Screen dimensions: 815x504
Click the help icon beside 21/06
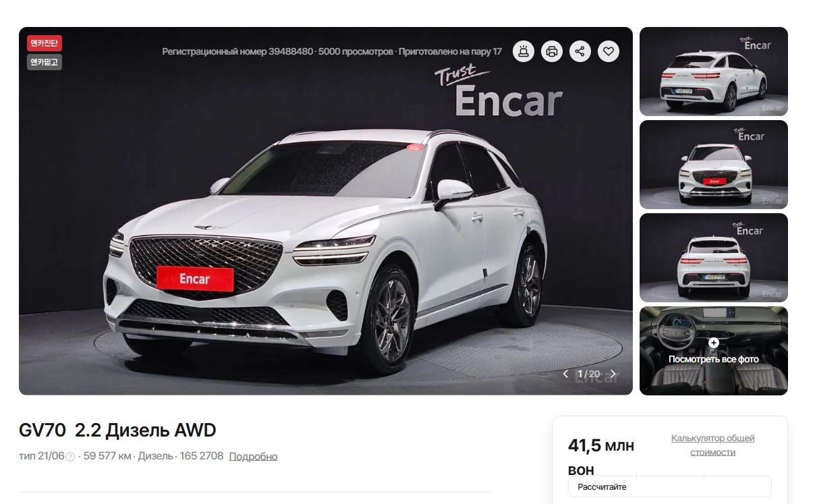(70, 457)
